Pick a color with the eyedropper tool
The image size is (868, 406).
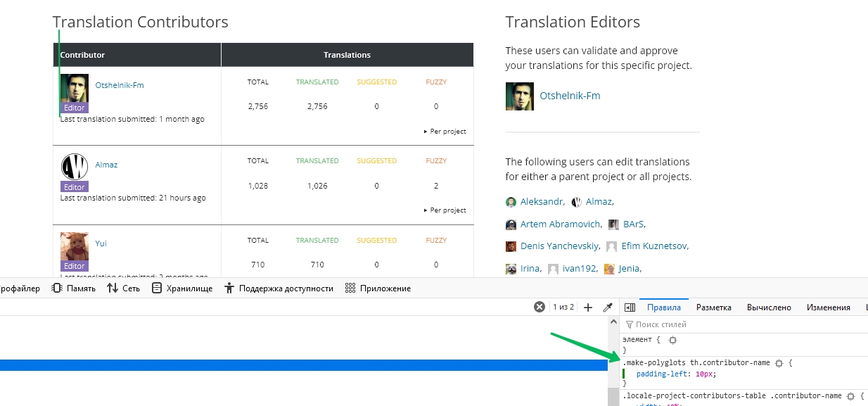click(x=608, y=307)
